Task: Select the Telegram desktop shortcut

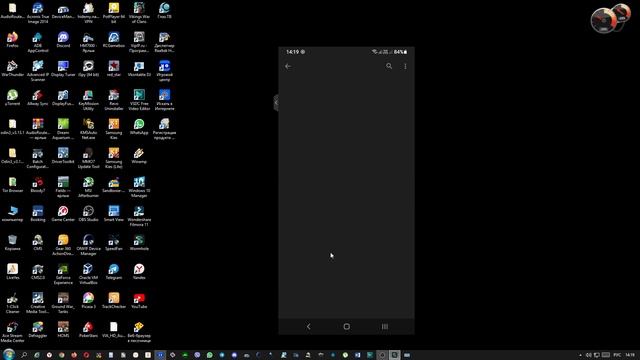Action: pos(114,272)
